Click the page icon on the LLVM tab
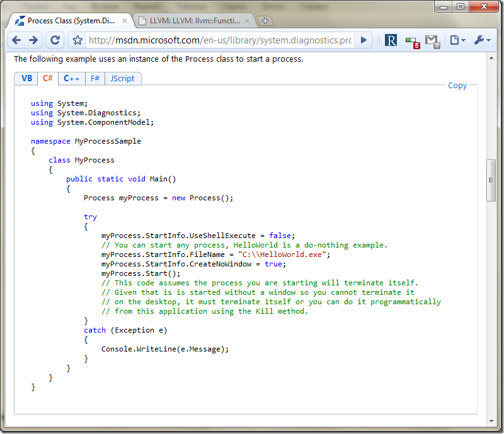Image resolution: width=504 pixels, height=434 pixels. pyautogui.click(x=142, y=21)
